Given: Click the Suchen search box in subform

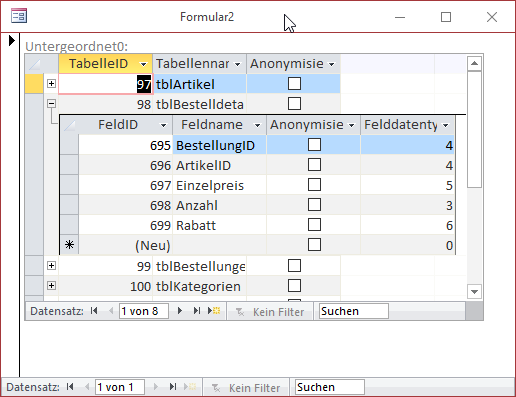Looking at the screenshot, I should click(x=353, y=311).
